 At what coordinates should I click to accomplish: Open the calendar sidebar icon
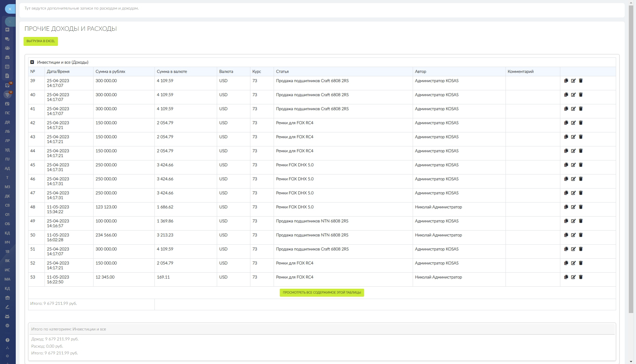tap(7, 67)
